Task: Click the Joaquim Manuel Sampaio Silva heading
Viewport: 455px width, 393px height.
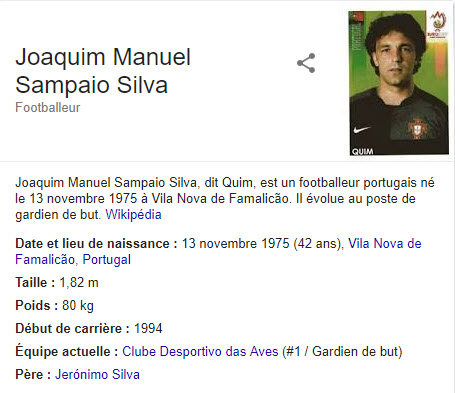Action: coord(103,71)
